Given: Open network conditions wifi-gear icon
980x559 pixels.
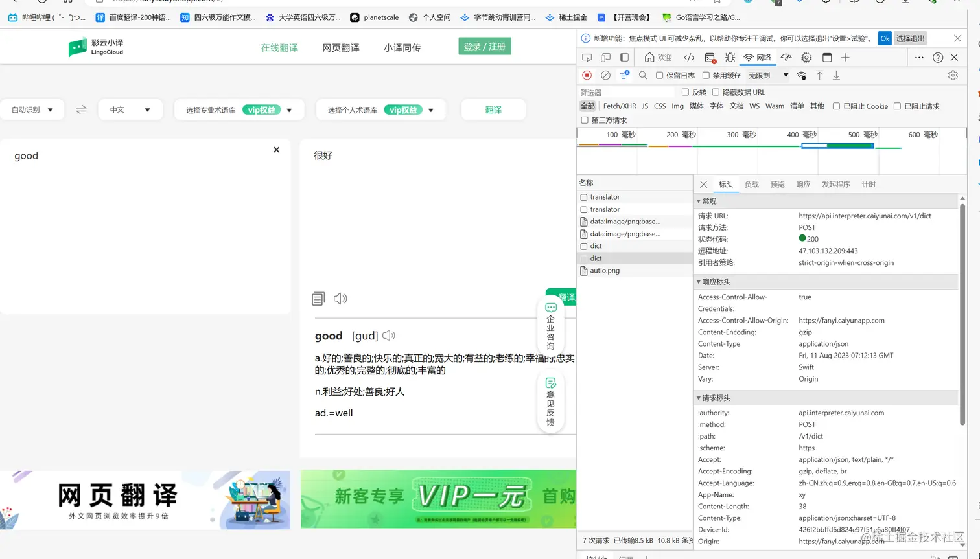Looking at the screenshot, I should [802, 75].
